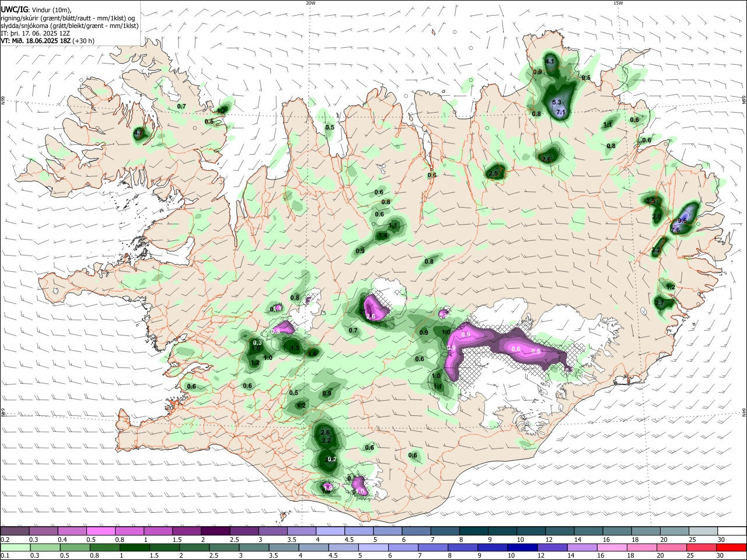The width and height of the screenshot is (747, 560).
Task: Pick the white 30 swatch in the snow scale
Action: point(731,531)
